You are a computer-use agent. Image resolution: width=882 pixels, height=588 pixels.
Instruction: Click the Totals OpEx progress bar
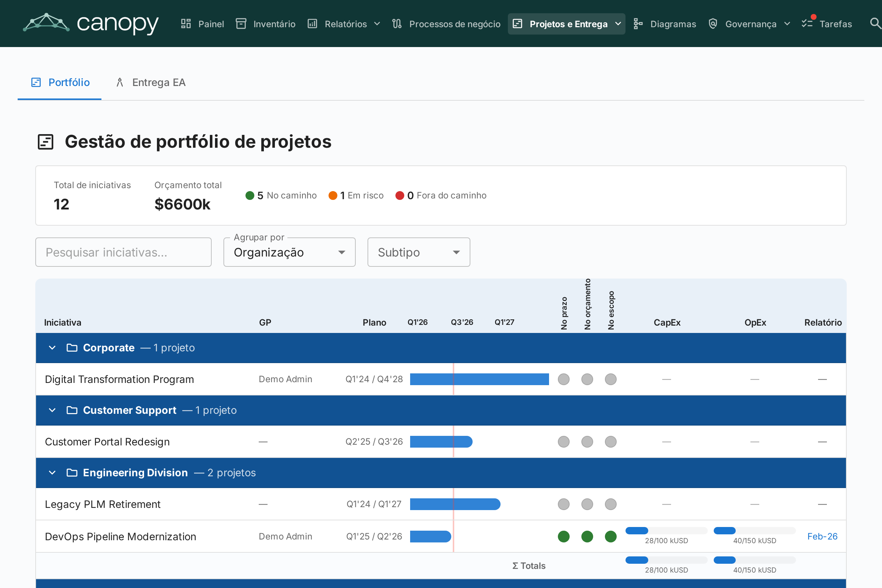coord(754,560)
